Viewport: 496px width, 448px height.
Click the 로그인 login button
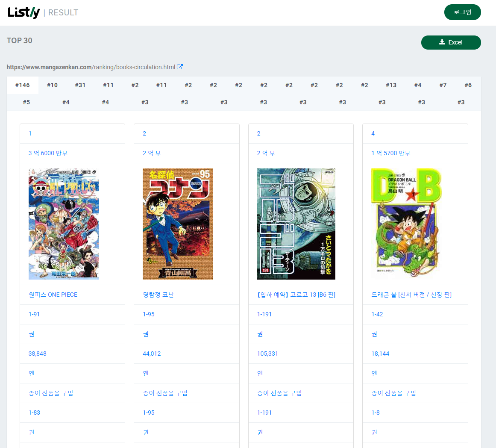463,12
